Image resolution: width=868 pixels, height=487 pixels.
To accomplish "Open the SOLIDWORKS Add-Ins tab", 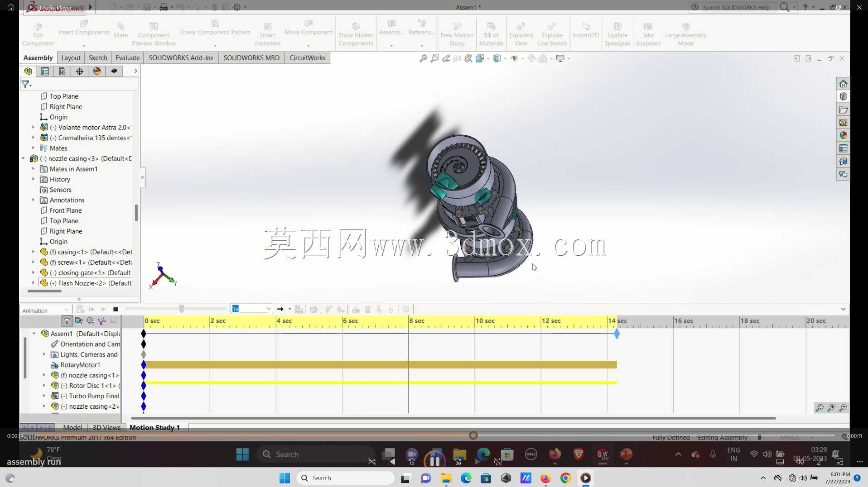I will pos(181,58).
